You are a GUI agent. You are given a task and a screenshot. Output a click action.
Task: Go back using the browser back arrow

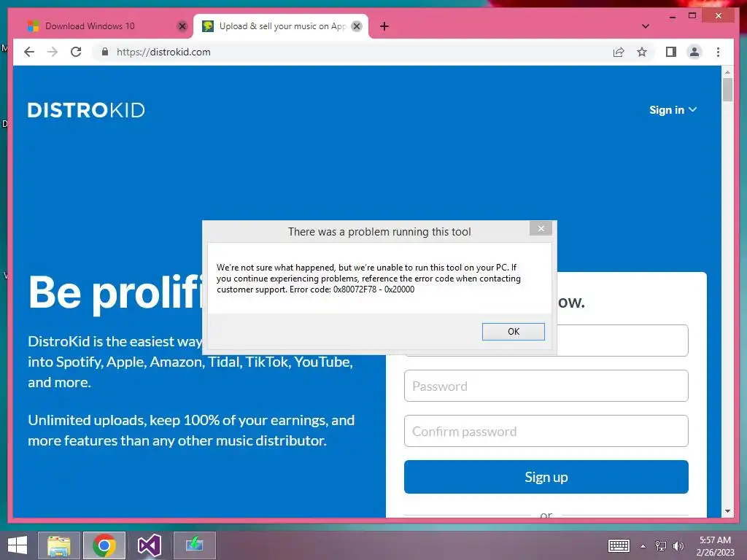point(29,52)
